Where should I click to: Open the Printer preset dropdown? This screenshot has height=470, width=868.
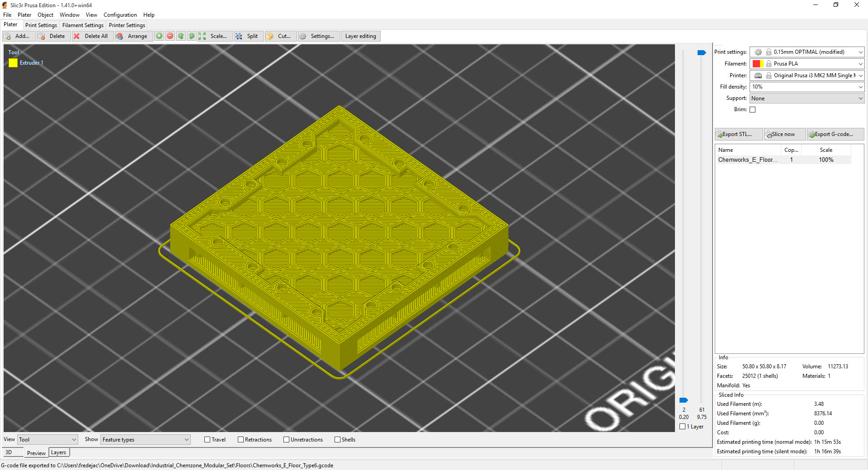(807, 75)
